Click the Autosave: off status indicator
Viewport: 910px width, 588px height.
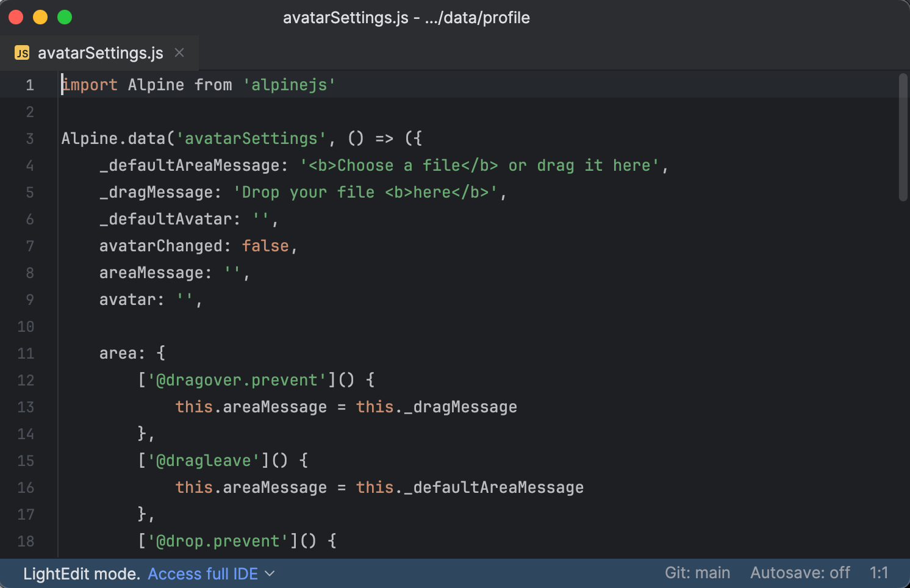[x=800, y=573]
